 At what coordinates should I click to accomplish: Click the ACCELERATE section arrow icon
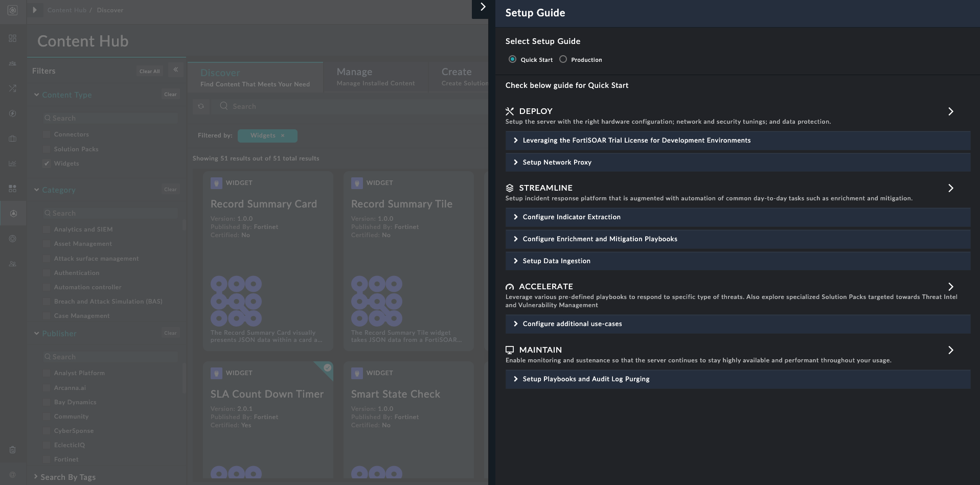click(950, 287)
